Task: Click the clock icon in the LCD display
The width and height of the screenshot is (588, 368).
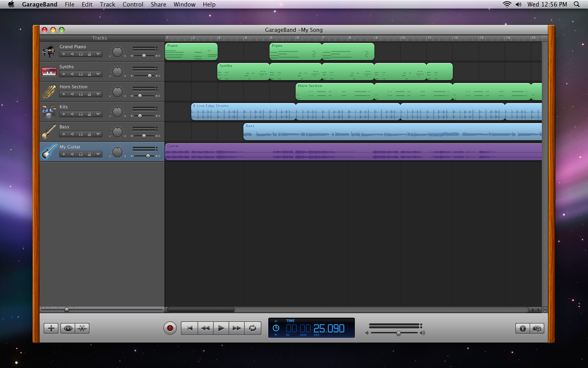Action: 276,328
